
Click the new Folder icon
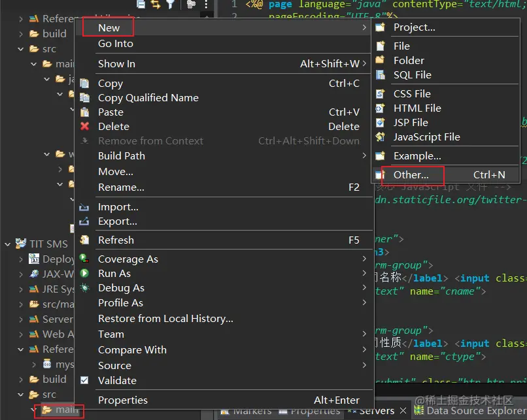380,60
